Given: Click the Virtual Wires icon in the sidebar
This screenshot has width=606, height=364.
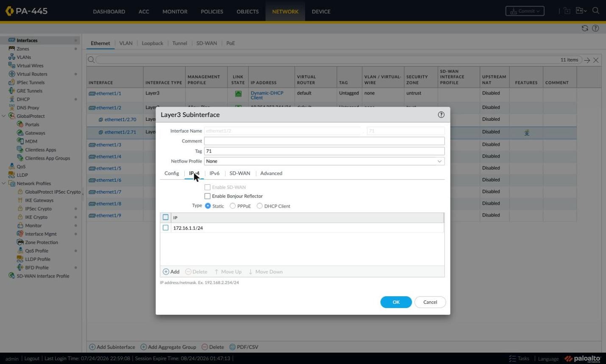Looking at the screenshot, I should coord(12,65).
